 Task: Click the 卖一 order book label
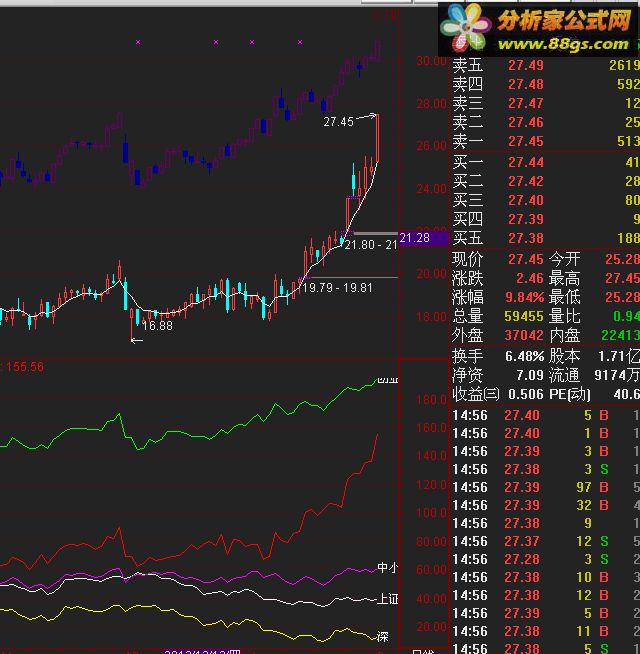(x=468, y=141)
